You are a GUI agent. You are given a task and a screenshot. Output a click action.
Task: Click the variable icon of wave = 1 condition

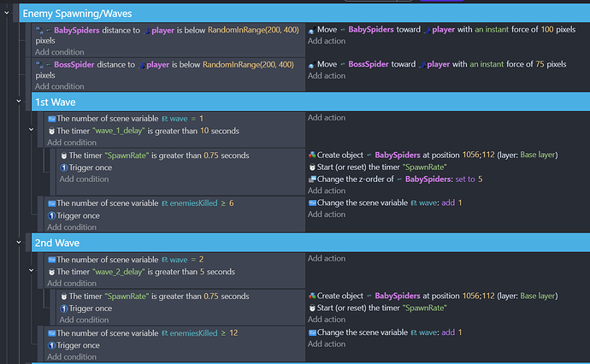click(x=52, y=119)
